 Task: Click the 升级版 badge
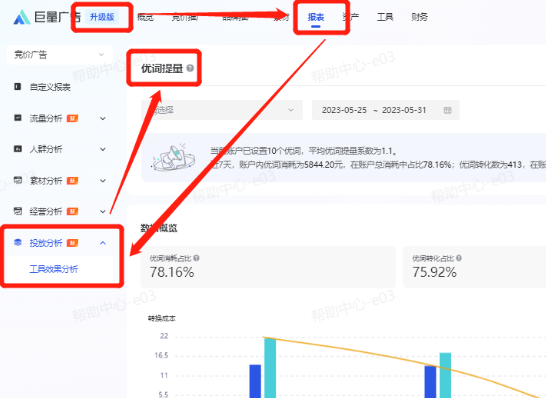(102, 17)
